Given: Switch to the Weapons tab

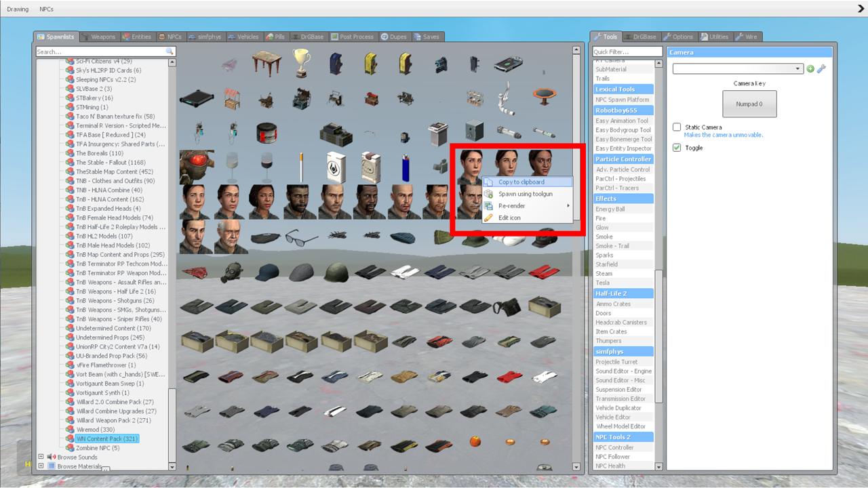Looking at the screenshot, I should [99, 37].
